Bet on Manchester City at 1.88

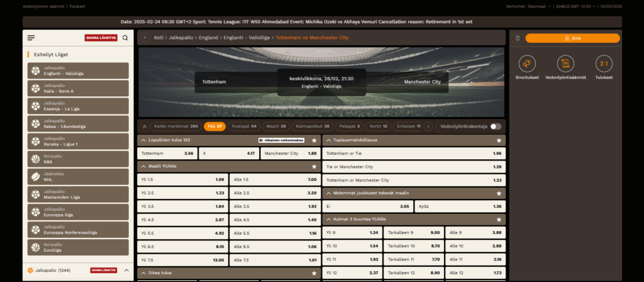[x=291, y=154]
